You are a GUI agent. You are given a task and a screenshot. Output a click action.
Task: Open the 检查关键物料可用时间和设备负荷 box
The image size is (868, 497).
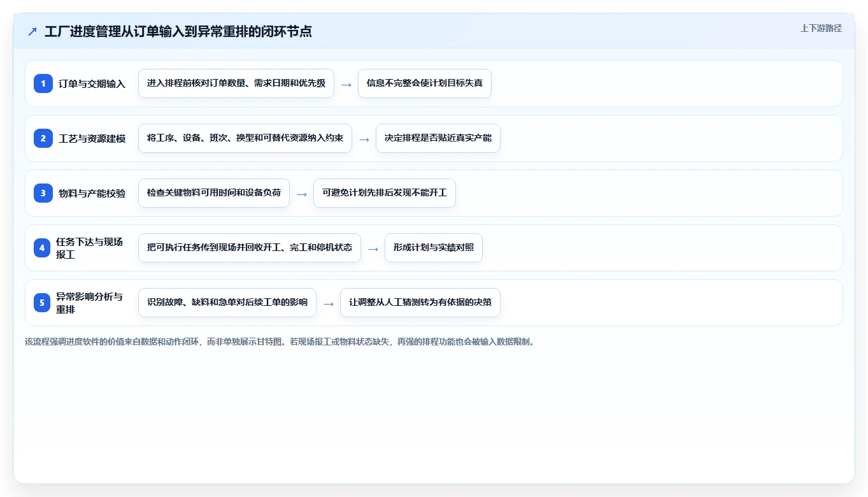(x=214, y=193)
